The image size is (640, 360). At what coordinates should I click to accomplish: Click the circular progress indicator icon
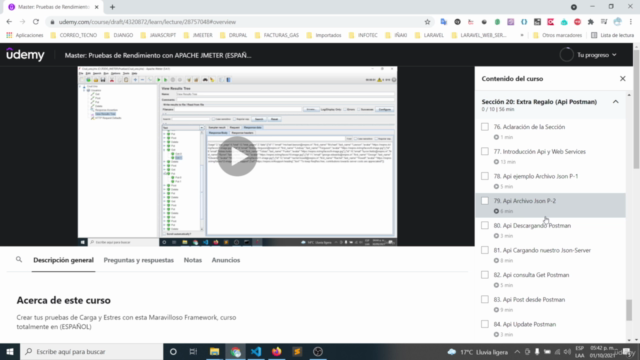click(x=567, y=55)
